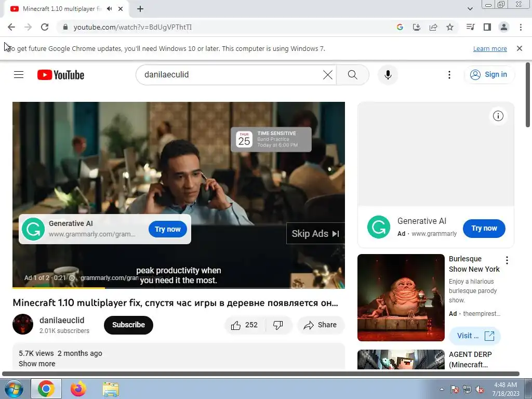
Task: Open Chrome three-dot menu
Action: tap(521, 27)
